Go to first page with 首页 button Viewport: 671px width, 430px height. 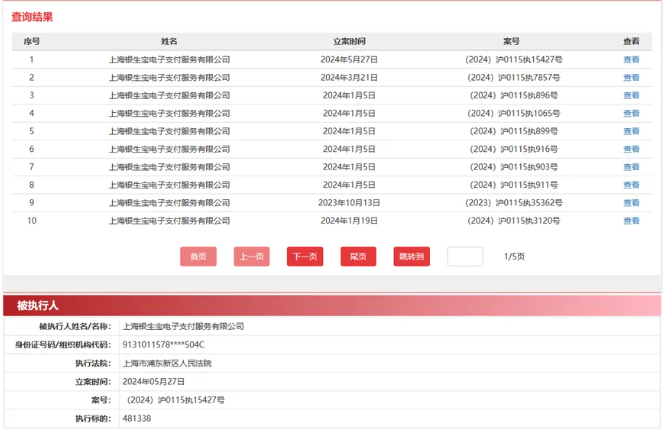point(198,256)
